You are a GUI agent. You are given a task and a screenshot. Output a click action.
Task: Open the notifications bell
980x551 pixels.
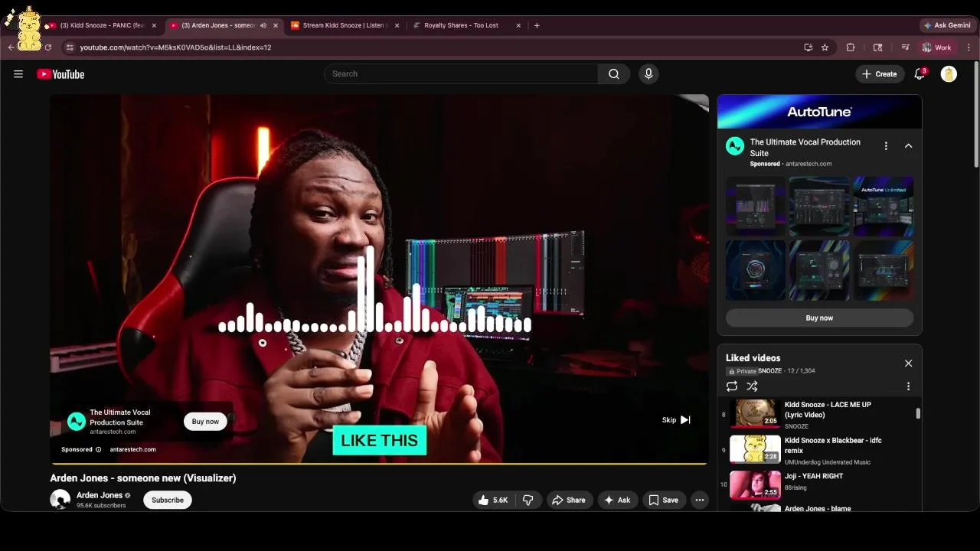pos(920,74)
